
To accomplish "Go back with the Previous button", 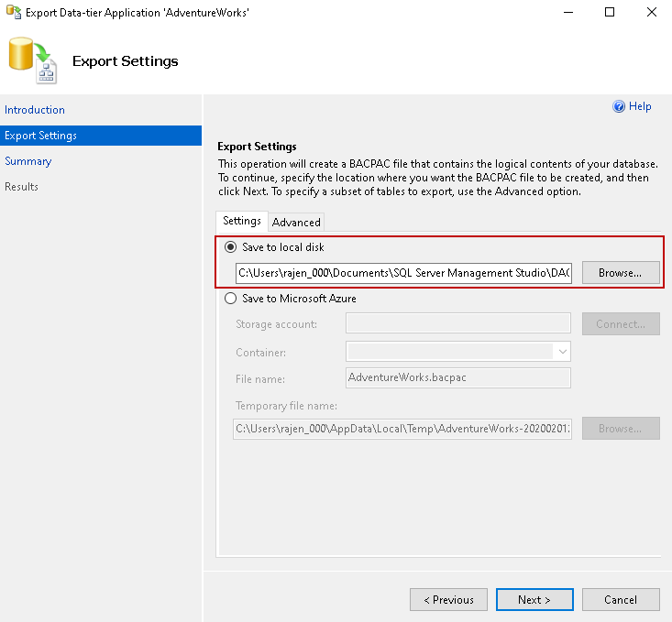I will click(x=448, y=600).
